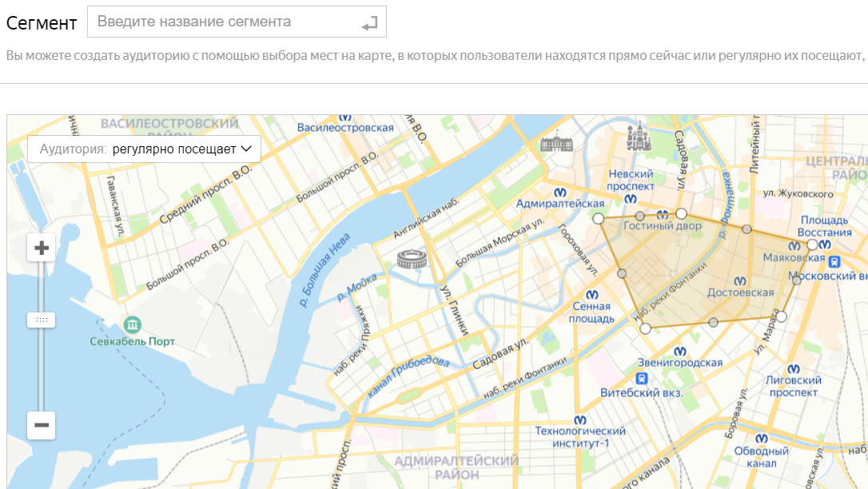The image size is (868, 489).
Task: Click the gray midpoint left of Гостиный двор
Action: click(x=640, y=216)
